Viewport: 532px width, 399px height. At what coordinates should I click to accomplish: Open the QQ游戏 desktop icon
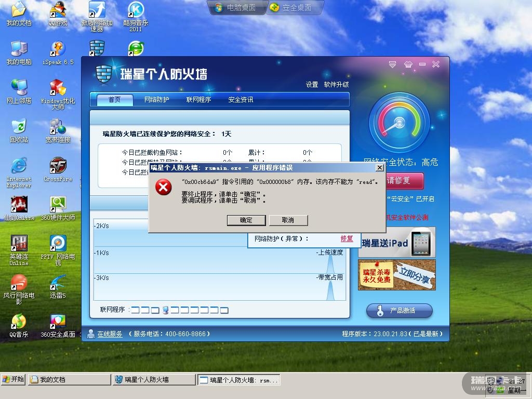point(58,14)
